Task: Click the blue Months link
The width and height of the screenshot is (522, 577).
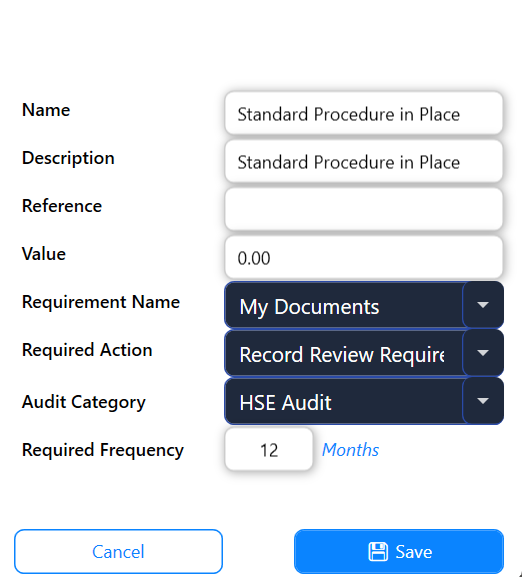Action: click(x=350, y=450)
